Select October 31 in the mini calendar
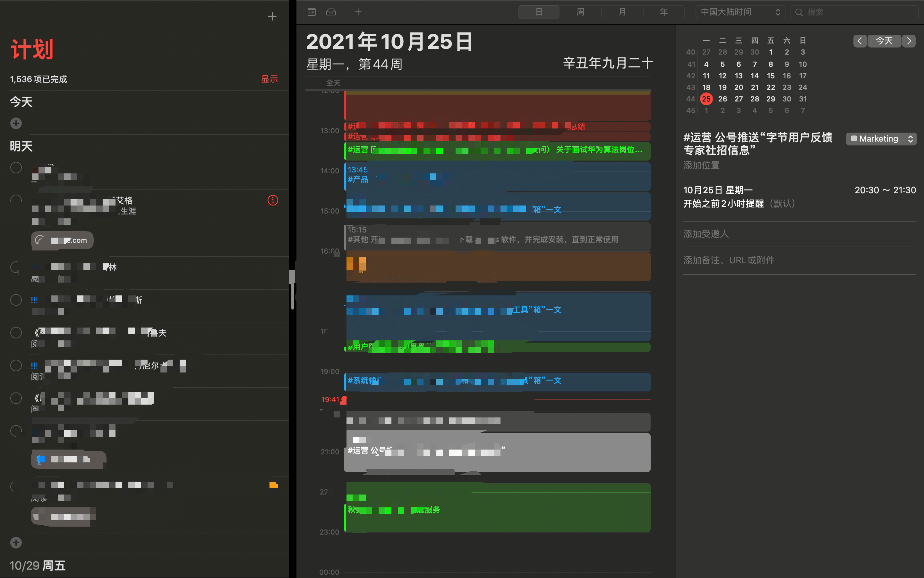This screenshot has width=924, height=578. click(x=803, y=99)
